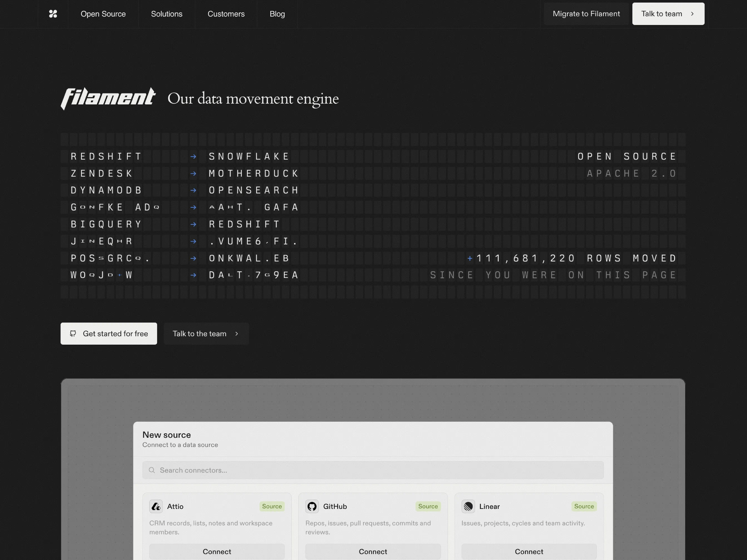Click the Our data movement engine heading
Screen dimensions: 747x560
(x=253, y=98)
